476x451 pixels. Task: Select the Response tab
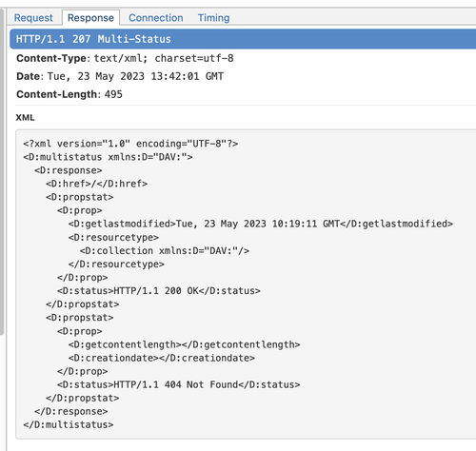click(90, 18)
